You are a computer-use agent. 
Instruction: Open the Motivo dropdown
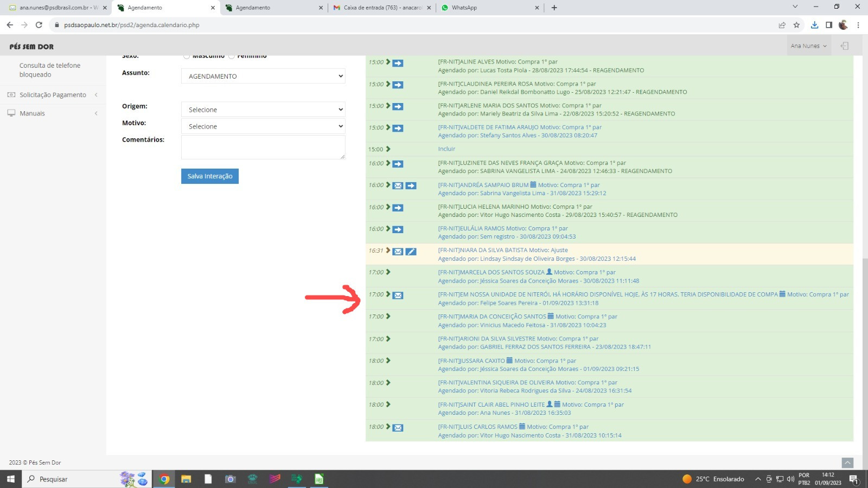(x=263, y=126)
